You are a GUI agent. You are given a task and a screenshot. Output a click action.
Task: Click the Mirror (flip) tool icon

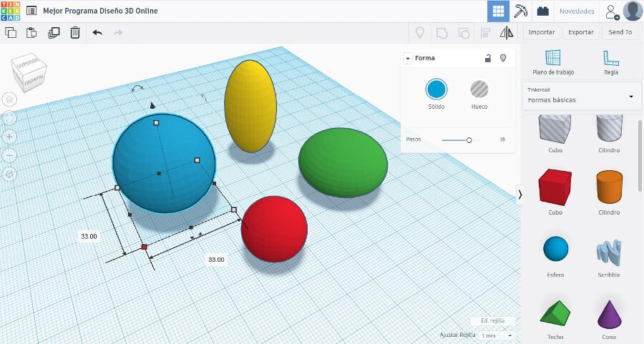pos(507,32)
